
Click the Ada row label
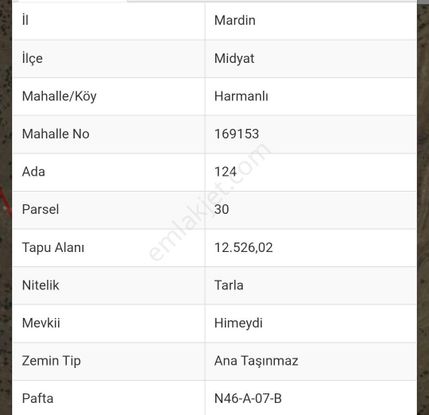coord(33,172)
